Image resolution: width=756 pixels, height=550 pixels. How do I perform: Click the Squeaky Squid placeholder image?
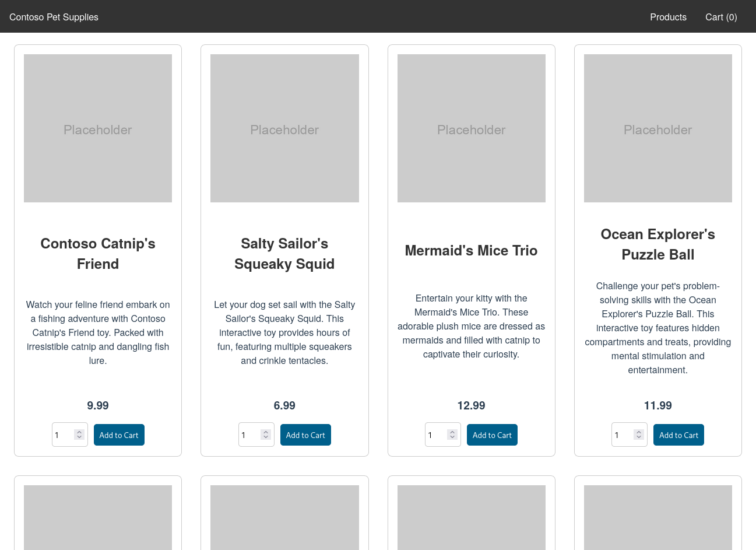(x=284, y=128)
